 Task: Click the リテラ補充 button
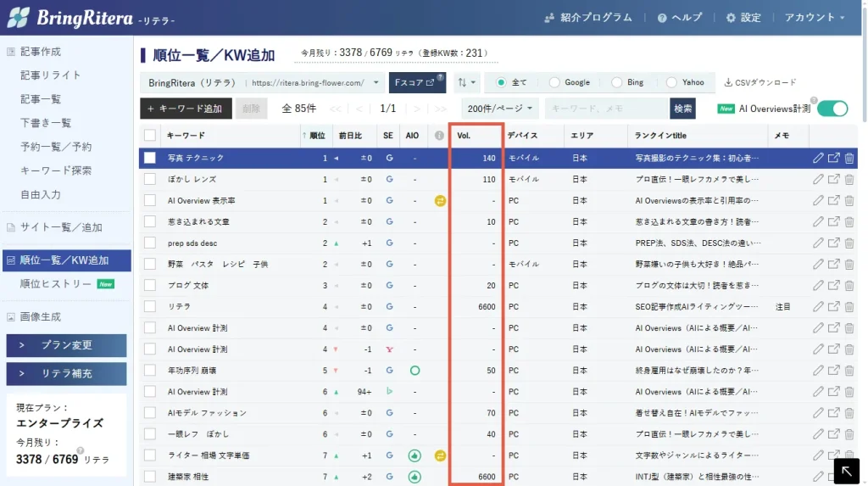66,373
